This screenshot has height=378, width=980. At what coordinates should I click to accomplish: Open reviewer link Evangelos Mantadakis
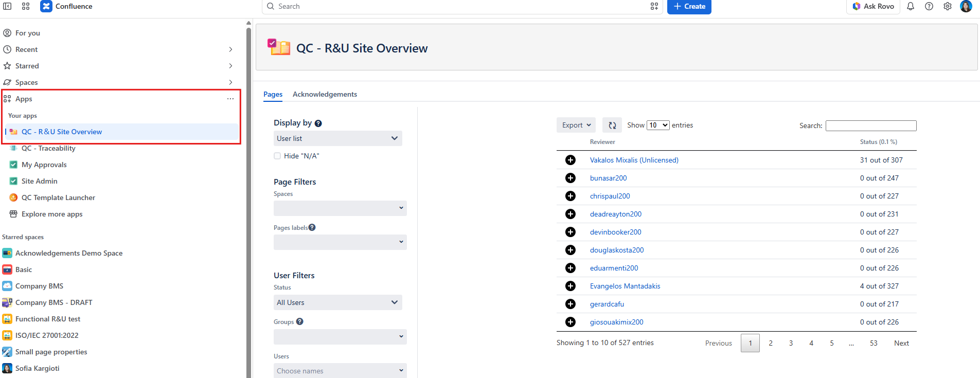click(625, 286)
